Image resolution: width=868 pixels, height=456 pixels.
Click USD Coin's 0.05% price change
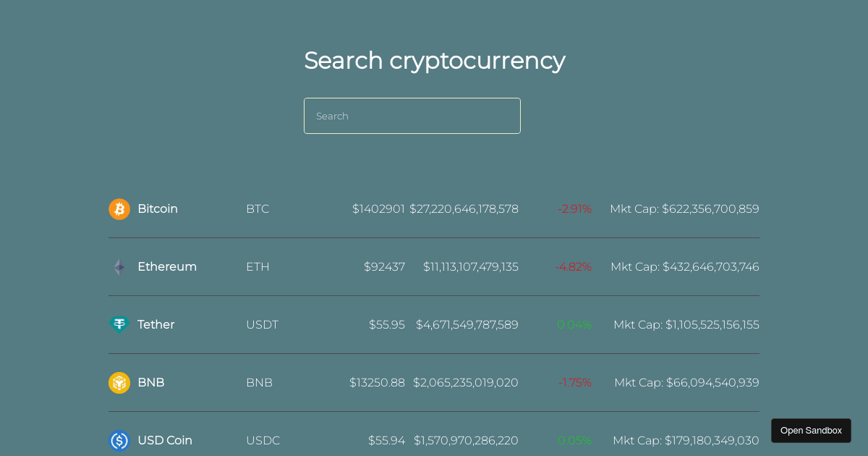click(574, 440)
